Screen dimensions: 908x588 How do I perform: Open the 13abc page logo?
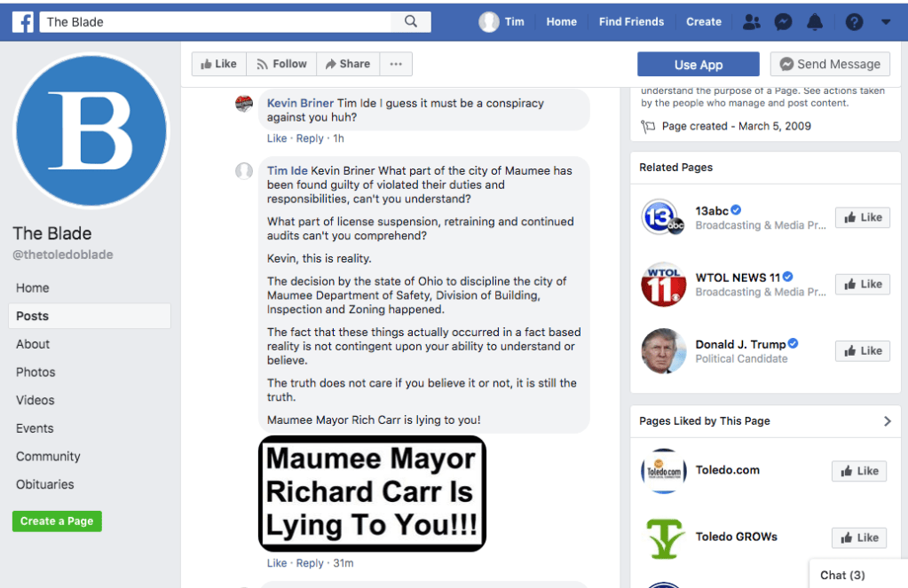click(663, 217)
